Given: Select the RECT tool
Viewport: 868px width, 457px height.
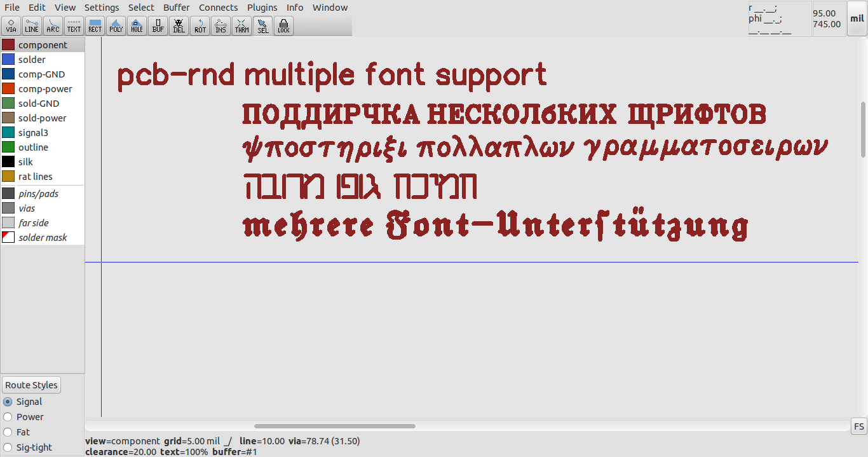Looking at the screenshot, I should tap(95, 25).
